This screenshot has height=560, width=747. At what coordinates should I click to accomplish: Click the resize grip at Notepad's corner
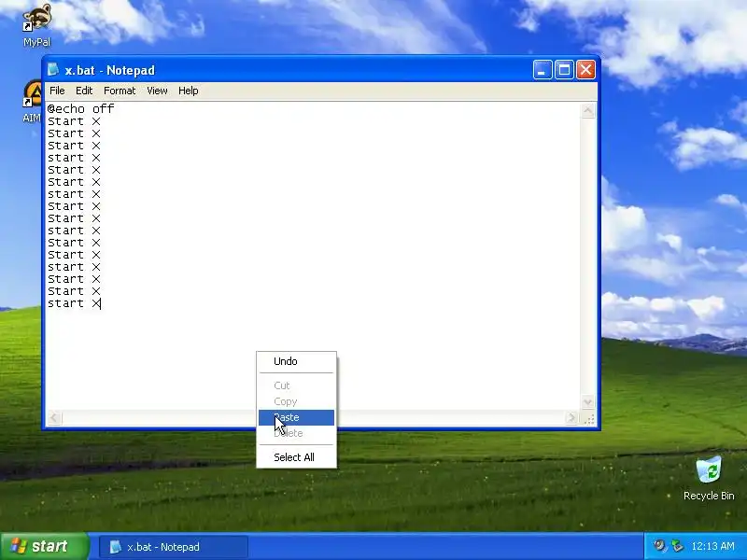click(589, 418)
